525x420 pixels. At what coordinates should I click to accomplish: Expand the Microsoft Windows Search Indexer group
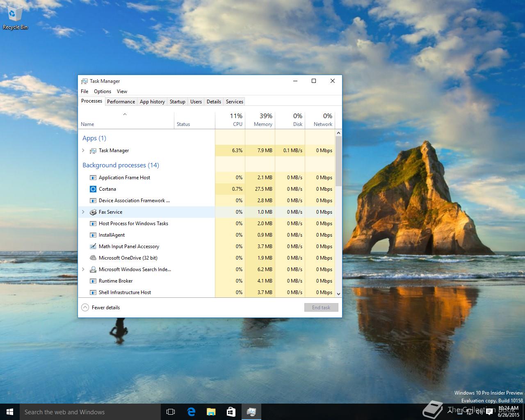(83, 269)
